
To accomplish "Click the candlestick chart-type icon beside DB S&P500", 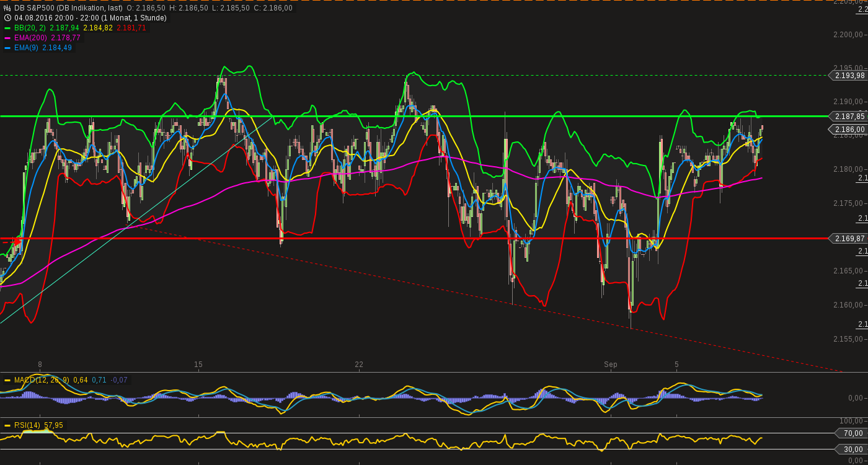I will [7, 8].
